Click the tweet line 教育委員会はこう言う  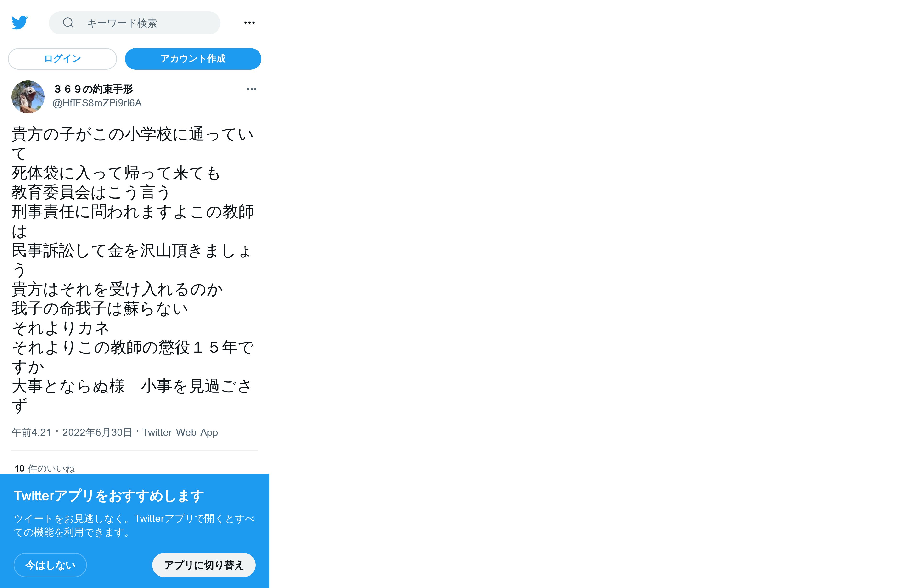91,192
